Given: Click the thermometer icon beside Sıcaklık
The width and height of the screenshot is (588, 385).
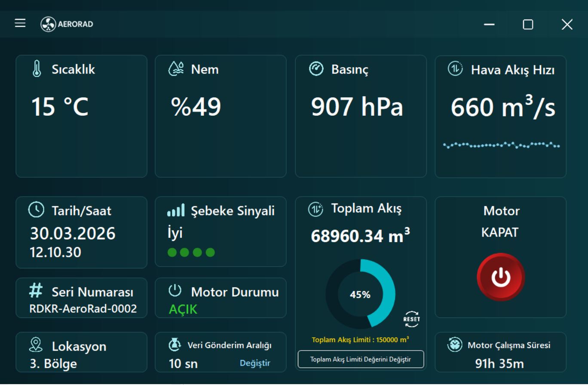Looking at the screenshot, I should tap(37, 69).
